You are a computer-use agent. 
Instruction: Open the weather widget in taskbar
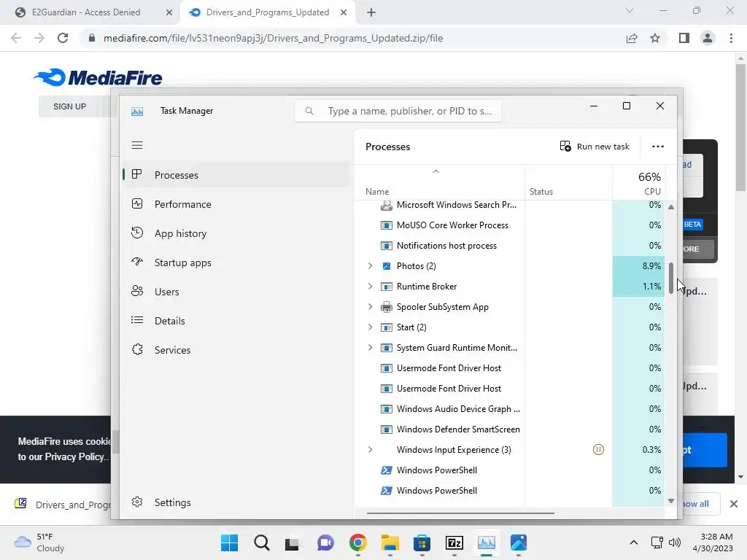pos(39,542)
